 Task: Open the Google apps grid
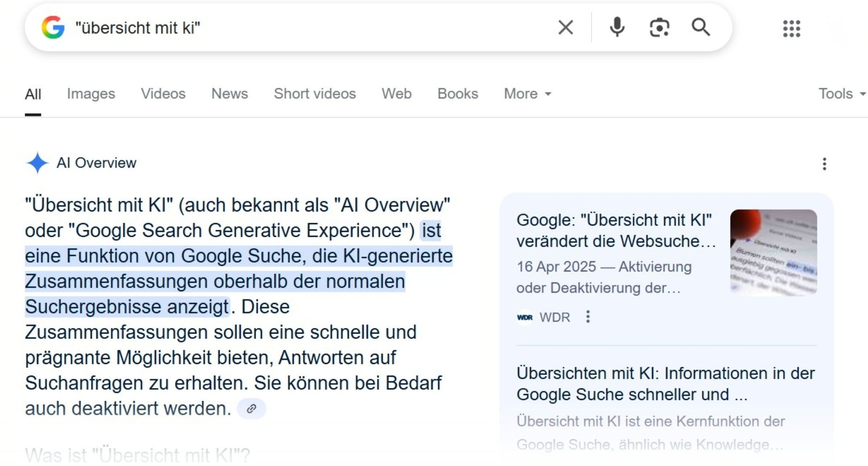(792, 28)
